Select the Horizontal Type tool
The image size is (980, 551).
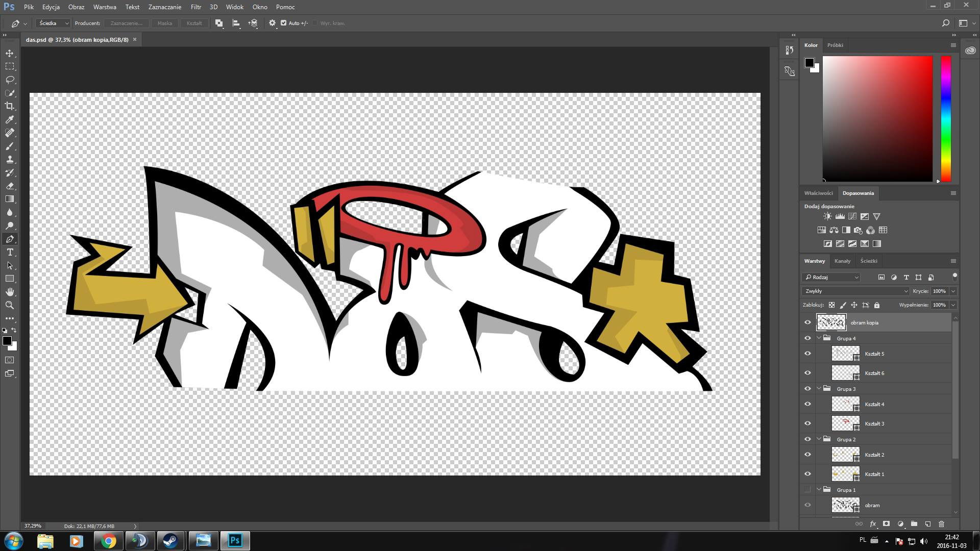(x=10, y=252)
